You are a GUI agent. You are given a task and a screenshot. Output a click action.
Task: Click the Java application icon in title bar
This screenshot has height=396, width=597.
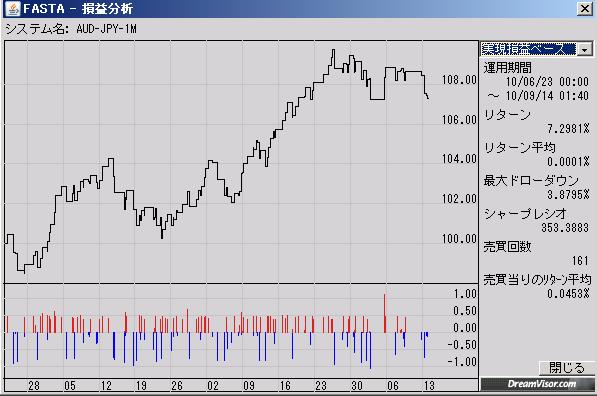coord(13,8)
